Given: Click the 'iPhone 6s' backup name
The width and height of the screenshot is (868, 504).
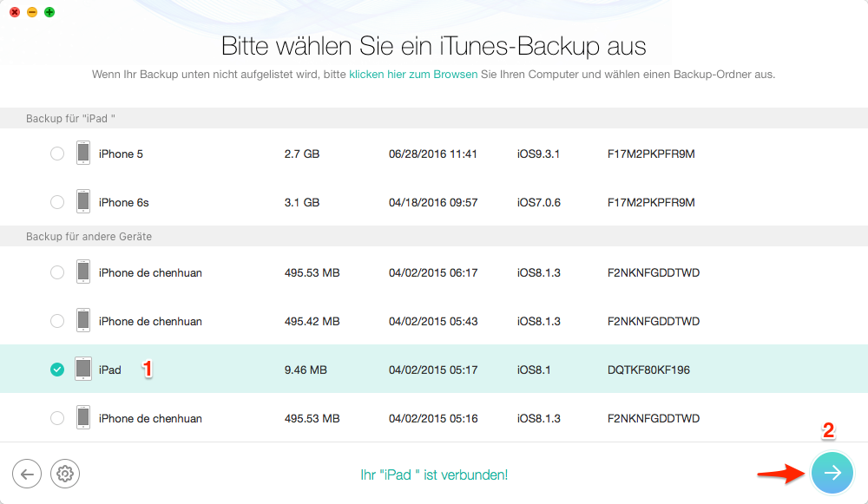Looking at the screenshot, I should click(x=123, y=202).
